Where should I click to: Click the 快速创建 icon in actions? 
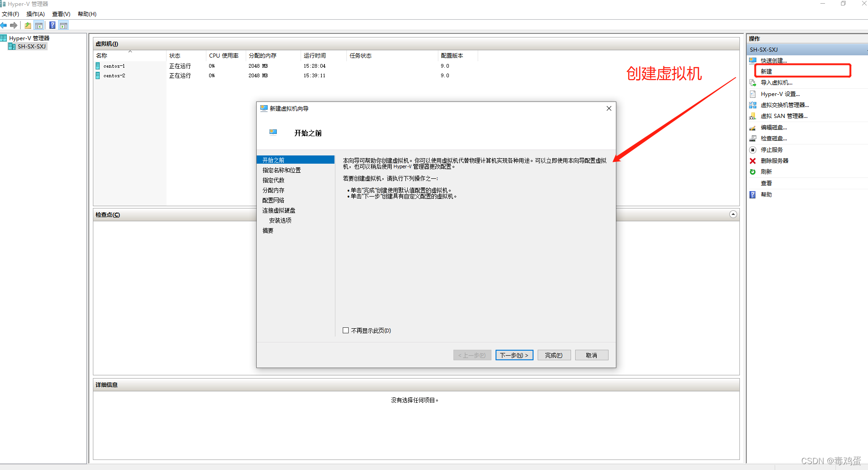(x=753, y=60)
